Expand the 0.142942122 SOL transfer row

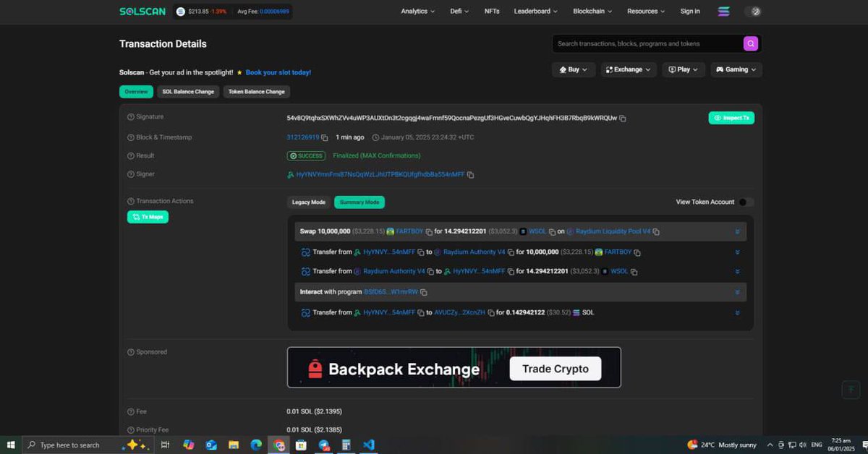pyautogui.click(x=737, y=313)
